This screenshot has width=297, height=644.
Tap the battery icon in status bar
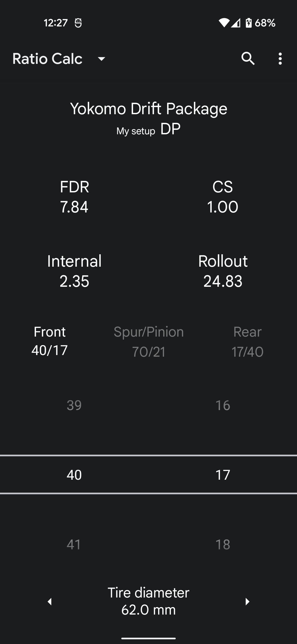249,23
